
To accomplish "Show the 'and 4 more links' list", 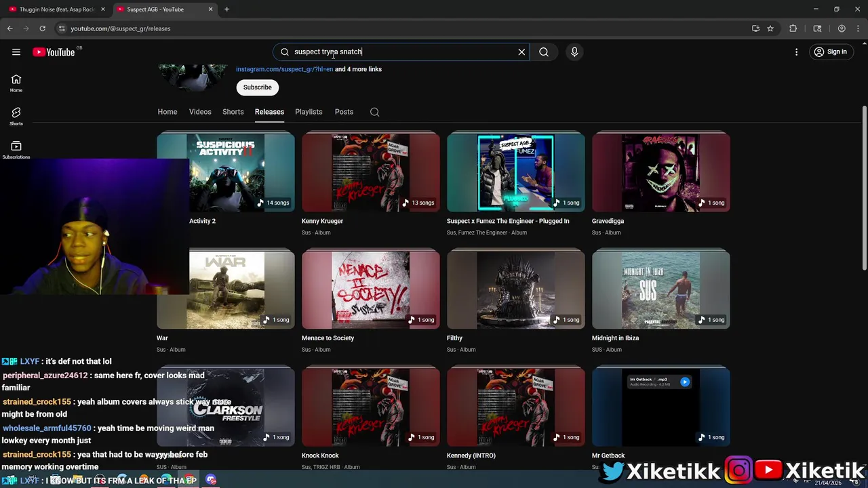I will tap(358, 69).
